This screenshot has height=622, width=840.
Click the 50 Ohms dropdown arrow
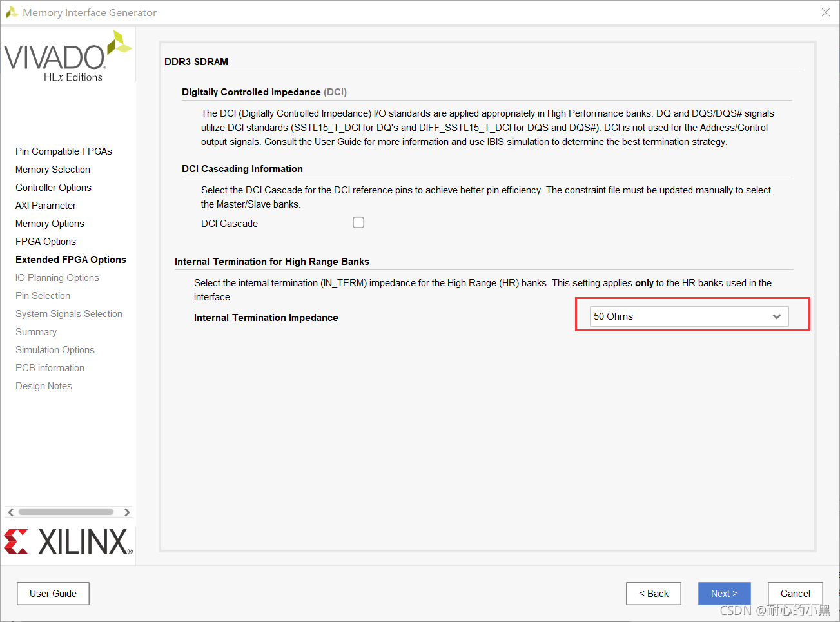click(x=777, y=316)
